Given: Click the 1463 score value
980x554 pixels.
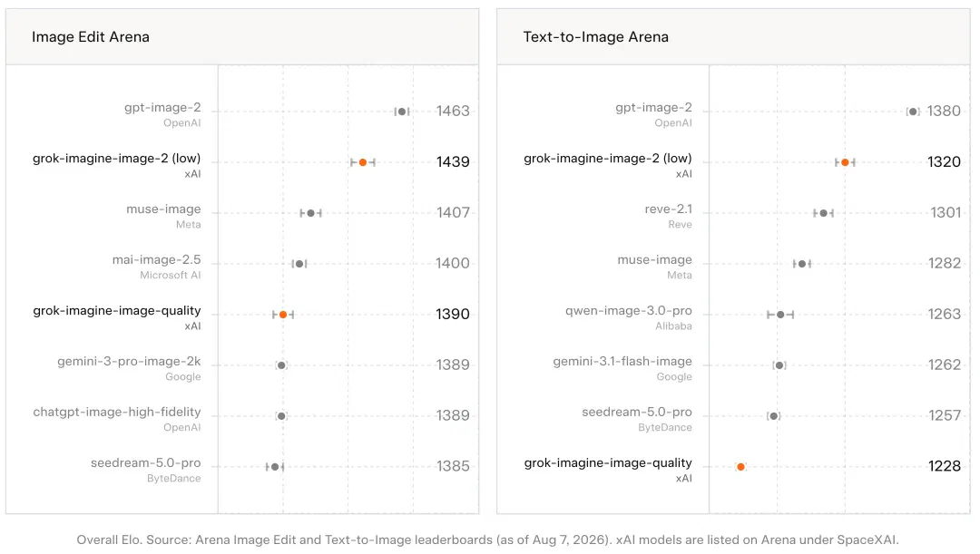Looking at the screenshot, I should pyautogui.click(x=453, y=112).
